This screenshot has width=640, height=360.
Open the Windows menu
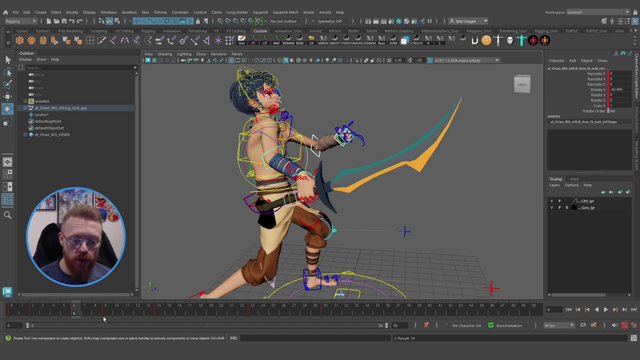pos(108,12)
